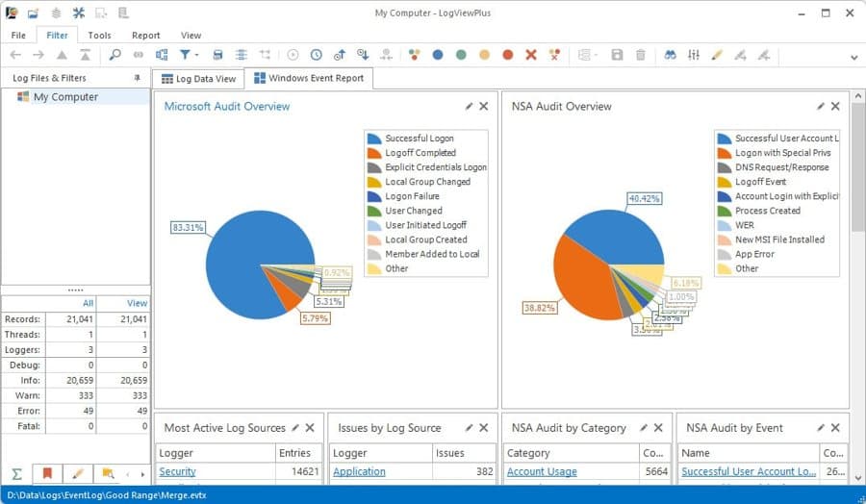Viewport: 866px width, 504px height.
Task: Switch to the Tools ribbon tab
Action: (x=99, y=36)
